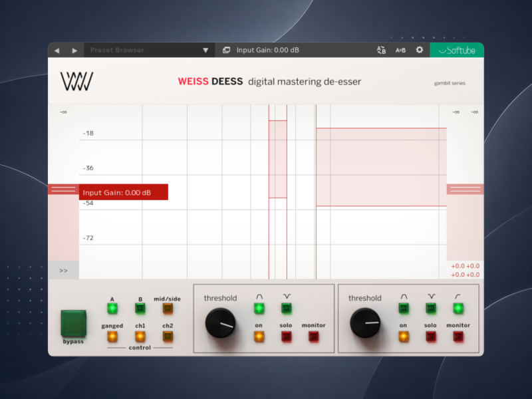Toggle band 2 monitor button
The width and height of the screenshot is (532, 399).
(458, 336)
